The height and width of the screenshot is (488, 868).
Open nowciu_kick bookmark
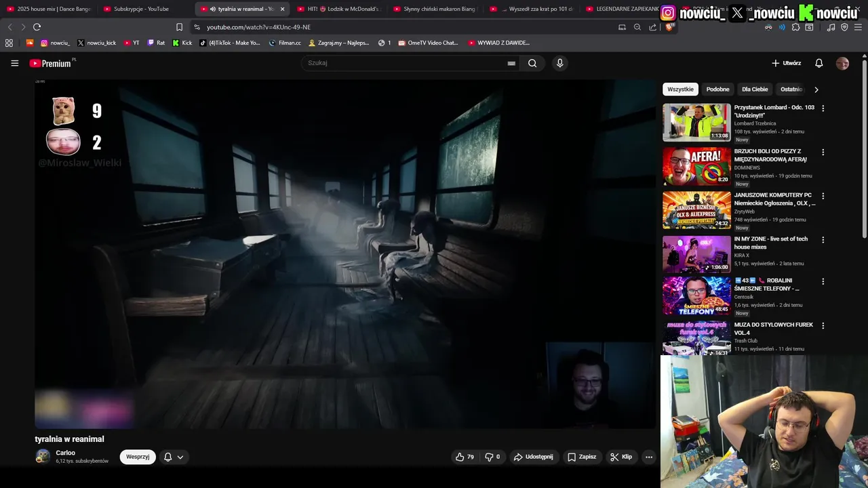[96, 43]
